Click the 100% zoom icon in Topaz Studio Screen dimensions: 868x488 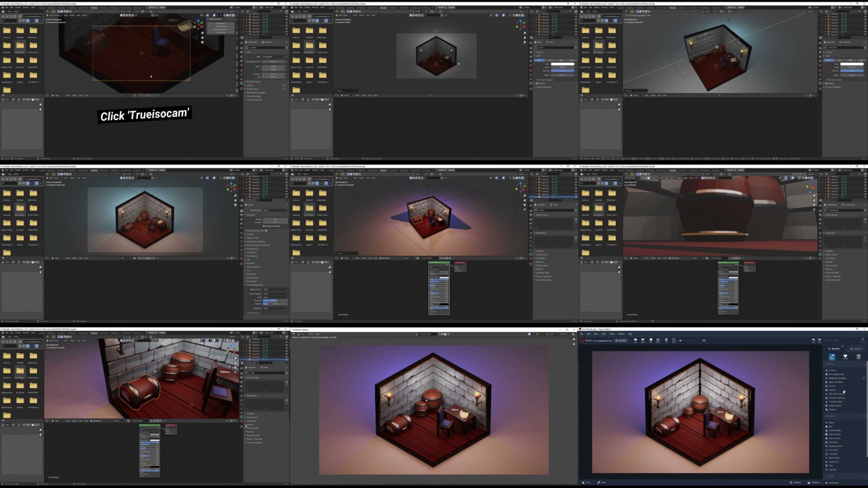[x=674, y=340]
